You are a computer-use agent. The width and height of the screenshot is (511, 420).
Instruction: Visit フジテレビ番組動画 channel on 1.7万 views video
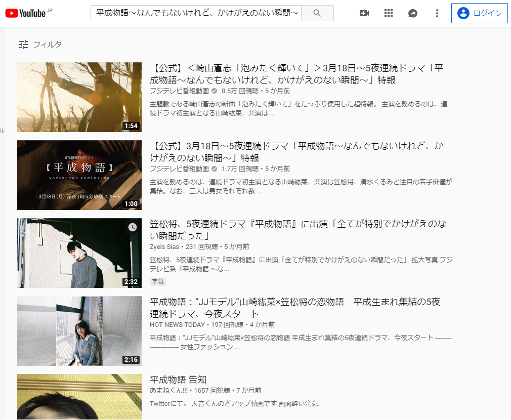click(x=179, y=169)
